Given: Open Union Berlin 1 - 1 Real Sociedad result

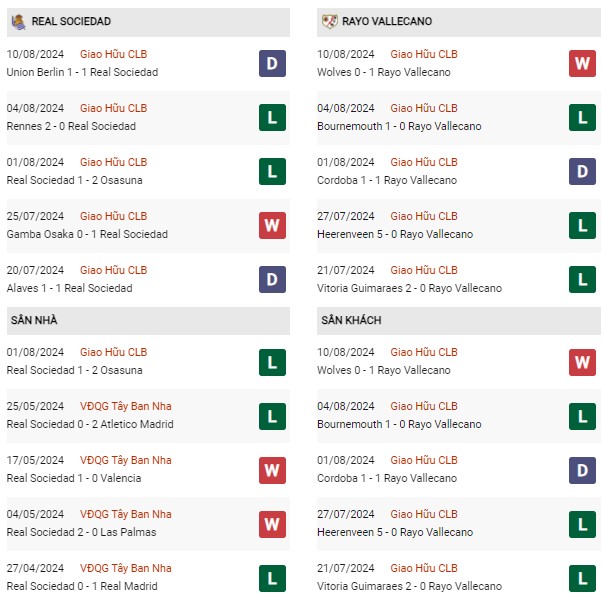Looking at the screenshot, I should coord(83,72).
